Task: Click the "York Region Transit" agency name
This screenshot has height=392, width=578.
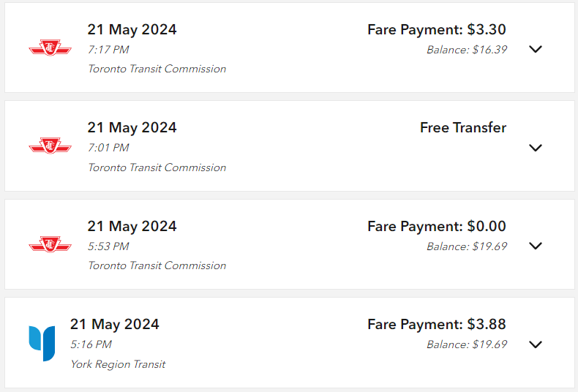Action: 118,364
